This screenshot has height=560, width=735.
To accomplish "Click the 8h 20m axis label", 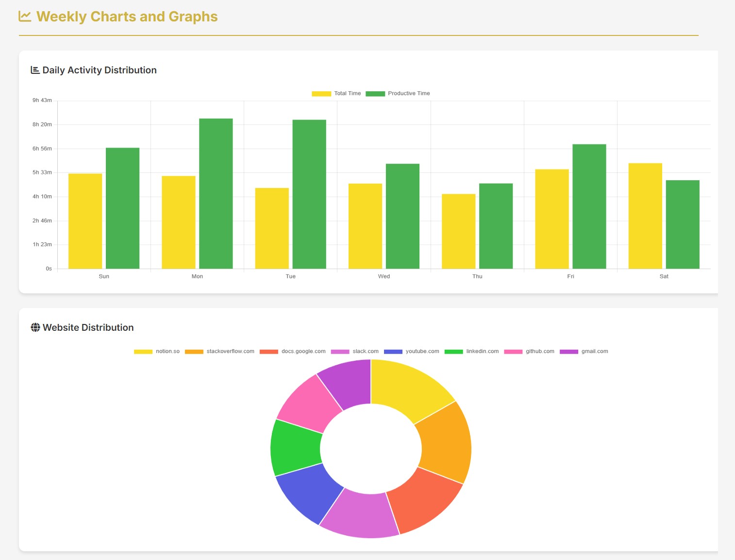I will pyautogui.click(x=42, y=124).
